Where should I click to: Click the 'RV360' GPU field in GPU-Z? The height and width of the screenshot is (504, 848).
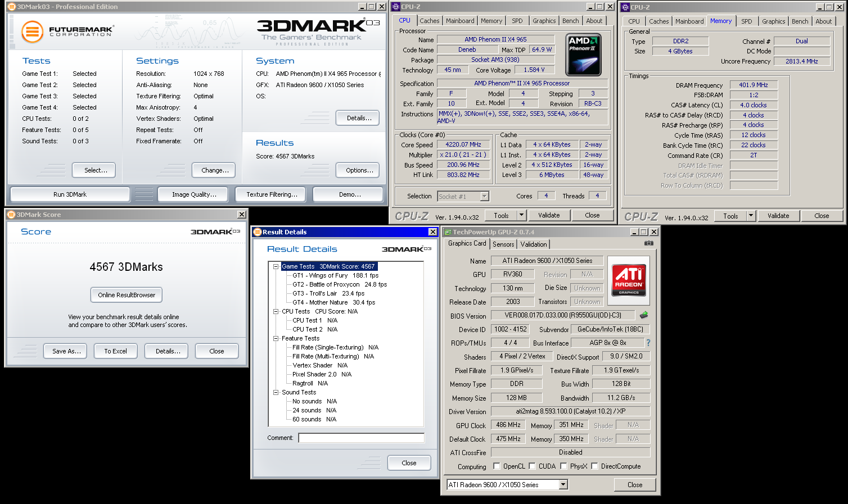pyautogui.click(x=513, y=274)
